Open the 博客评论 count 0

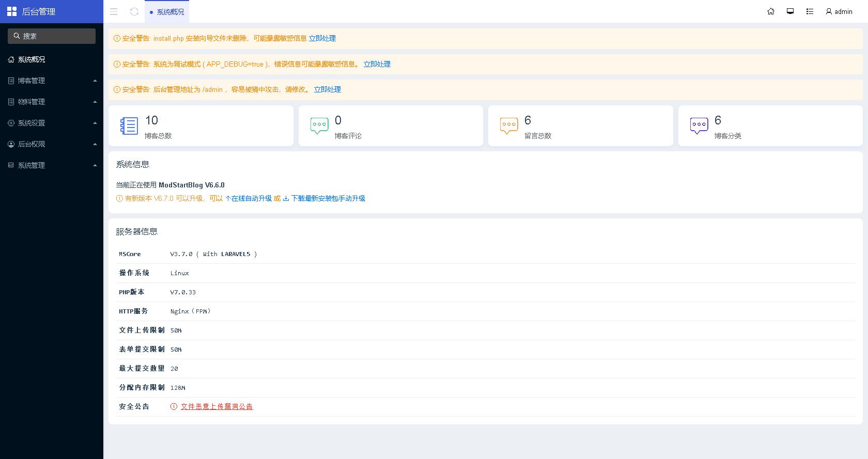point(338,120)
